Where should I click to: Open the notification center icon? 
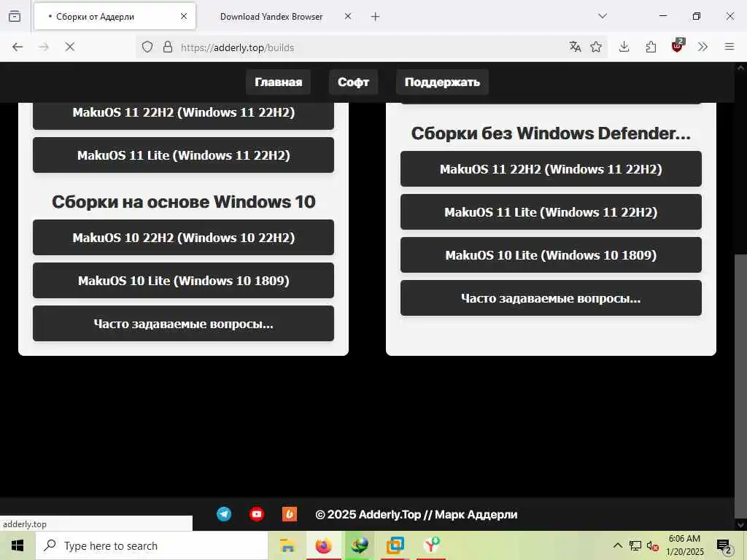click(724, 546)
